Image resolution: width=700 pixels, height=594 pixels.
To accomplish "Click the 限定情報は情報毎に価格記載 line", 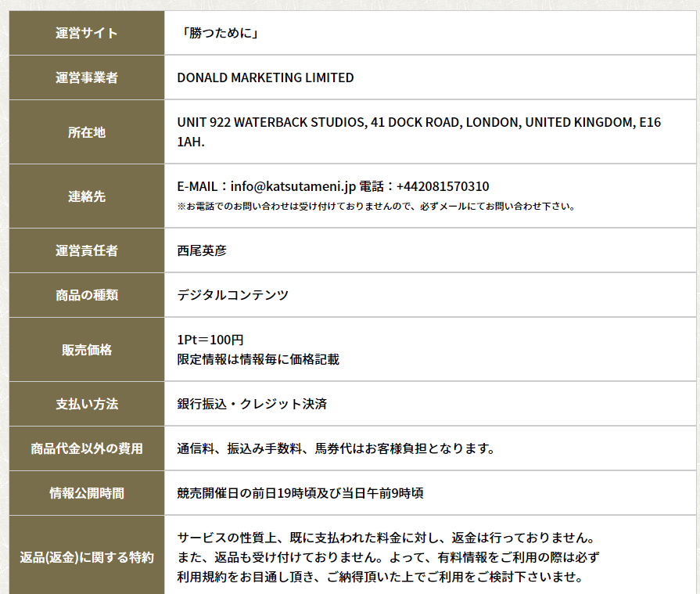I will (258, 359).
